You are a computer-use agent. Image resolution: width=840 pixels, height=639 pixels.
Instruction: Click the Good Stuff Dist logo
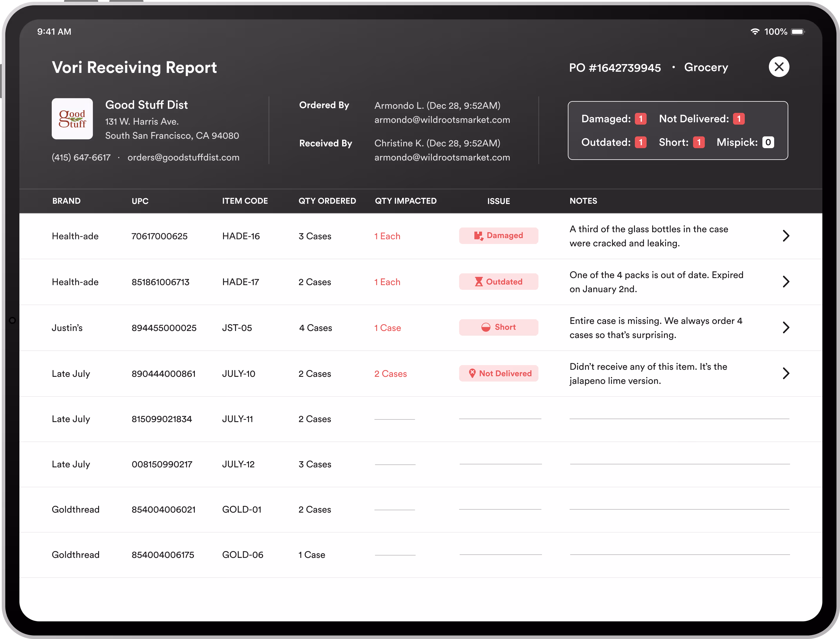tap(72, 119)
